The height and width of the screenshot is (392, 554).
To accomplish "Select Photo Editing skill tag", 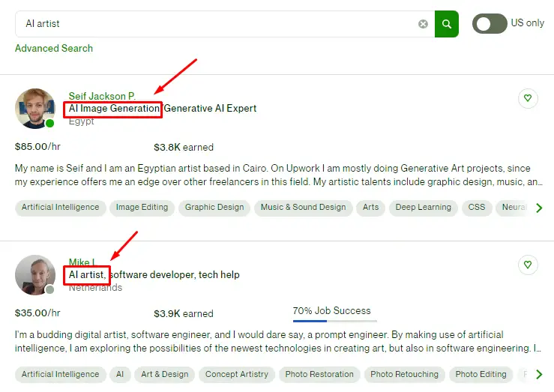I will 481,374.
